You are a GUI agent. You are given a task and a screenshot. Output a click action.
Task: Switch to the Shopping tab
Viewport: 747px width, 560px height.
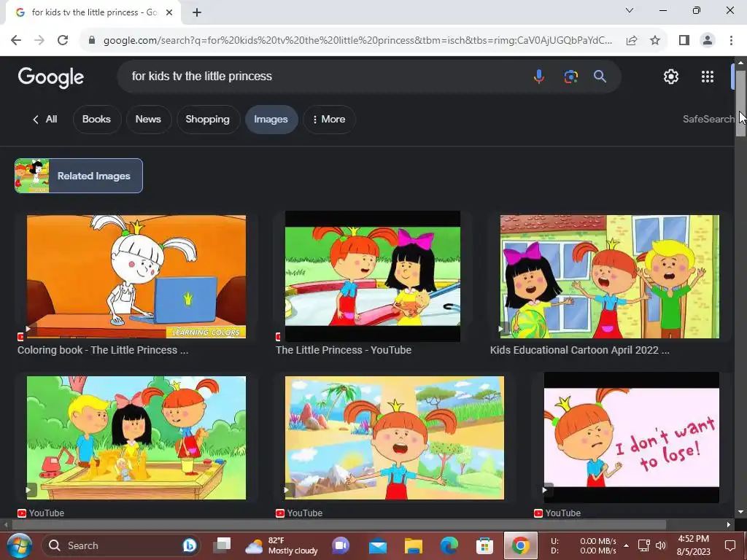(x=208, y=119)
